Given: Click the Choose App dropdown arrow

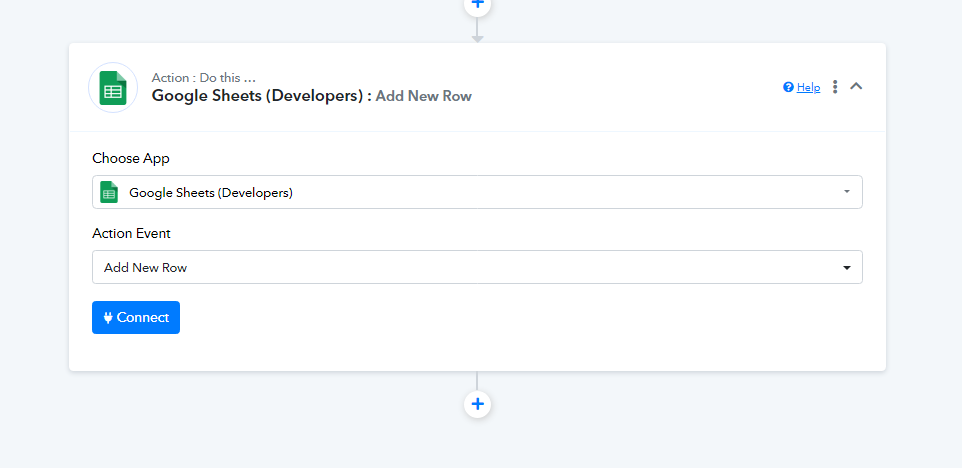Looking at the screenshot, I should point(847,192).
